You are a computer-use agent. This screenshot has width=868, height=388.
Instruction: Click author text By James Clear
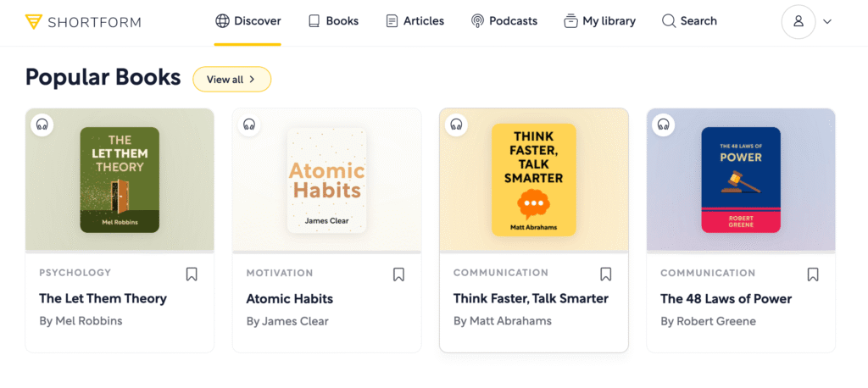[x=287, y=321]
